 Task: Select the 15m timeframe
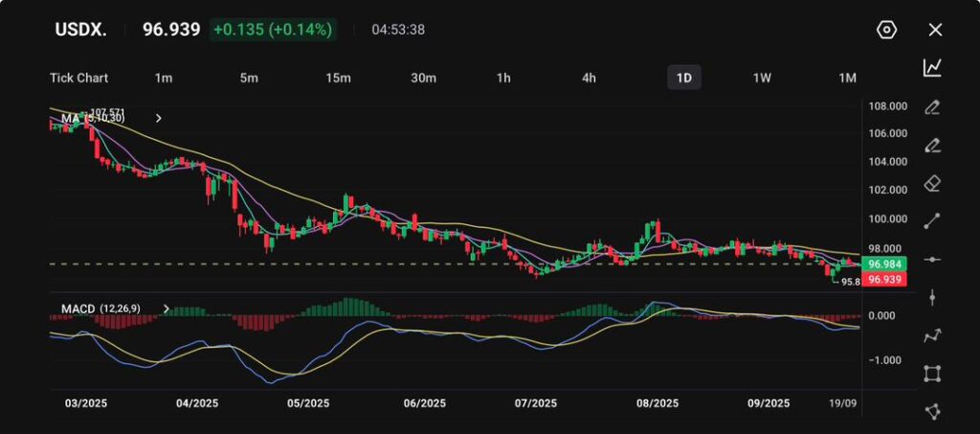pyautogui.click(x=337, y=78)
